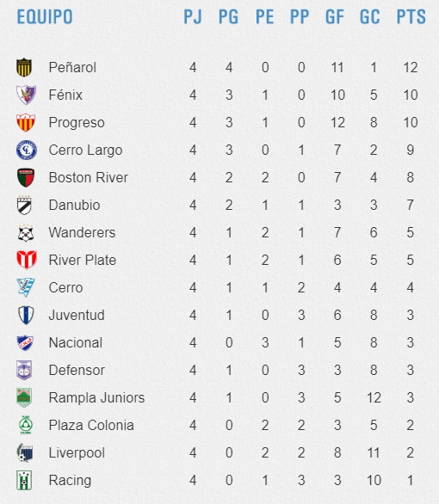Click the Danubio crest
439x504 pixels.
(24, 205)
